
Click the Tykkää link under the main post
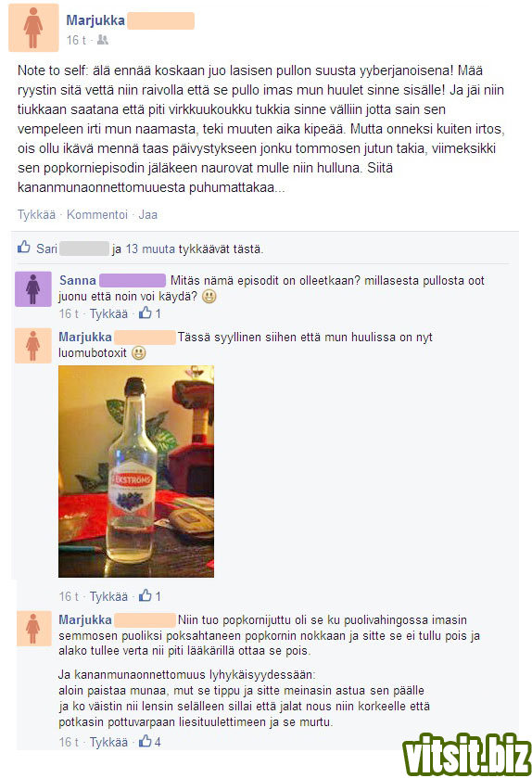36,215
